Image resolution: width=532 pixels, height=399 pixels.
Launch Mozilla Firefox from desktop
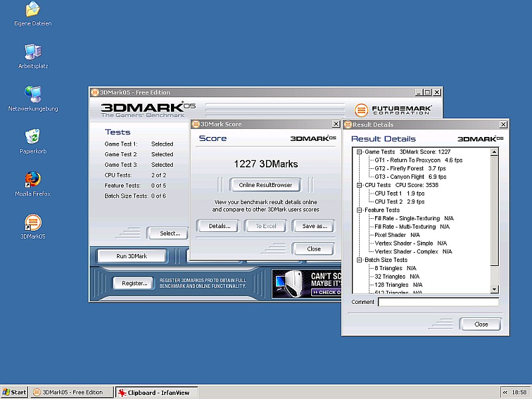tap(33, 184)
